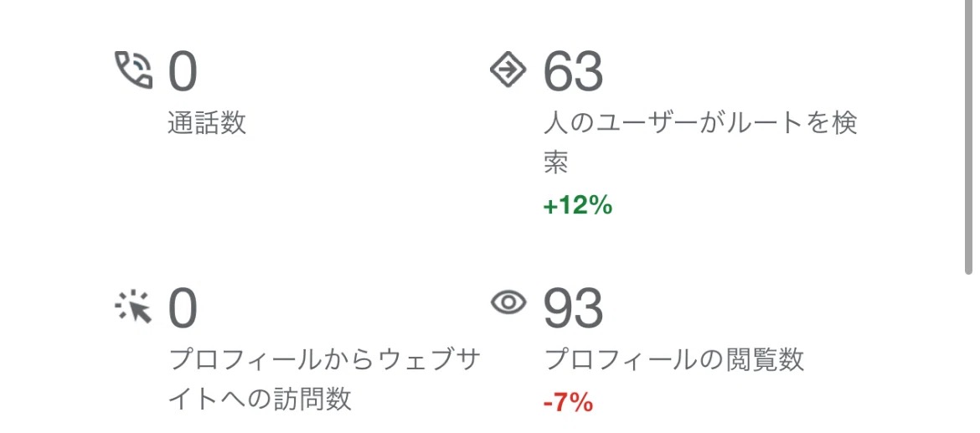Select the number 93 for profile views

[x=573, y=308]
